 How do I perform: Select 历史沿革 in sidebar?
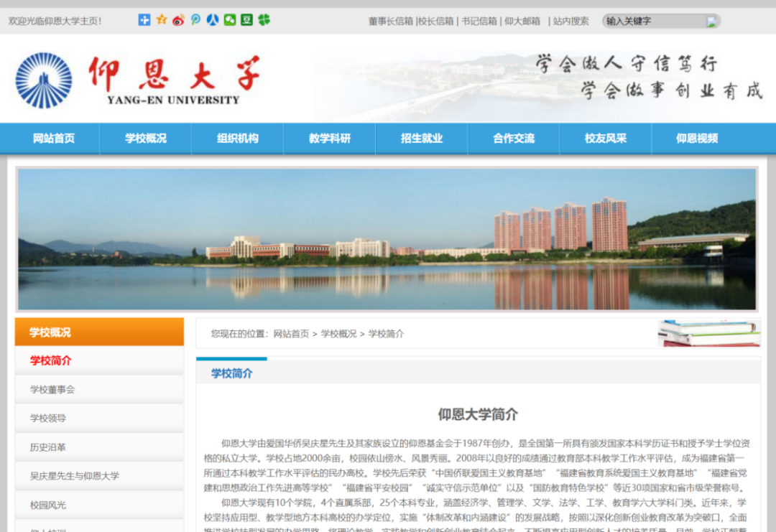point(99,447)
